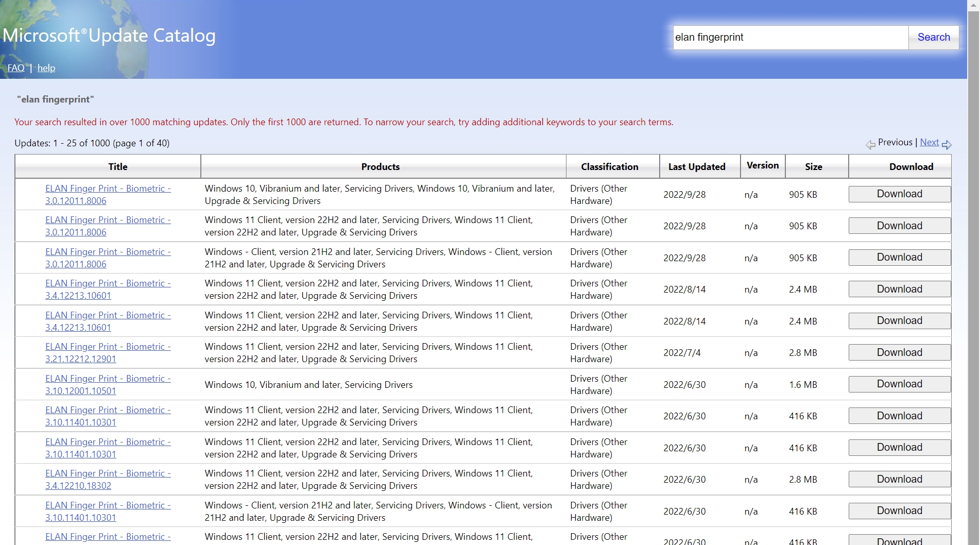Focus the elan fingerprint search field
Viewport: 980px width, 545px height.
(x=790, y=37)
